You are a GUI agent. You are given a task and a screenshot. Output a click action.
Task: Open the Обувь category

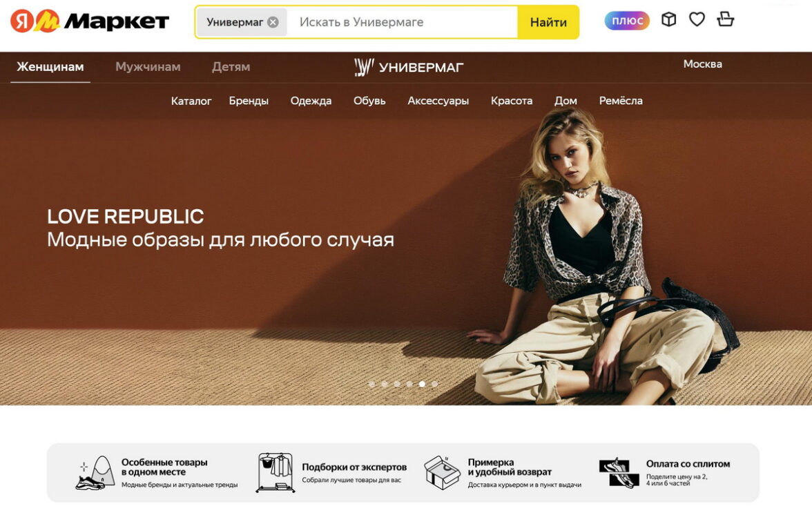click(369, 101)
